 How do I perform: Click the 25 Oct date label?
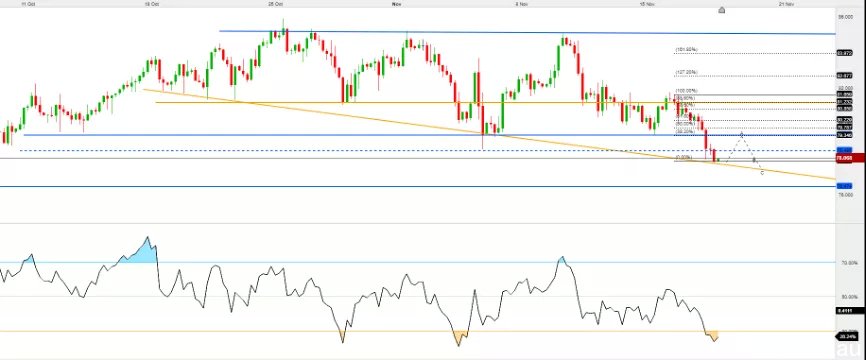click(x=276, y=3)
